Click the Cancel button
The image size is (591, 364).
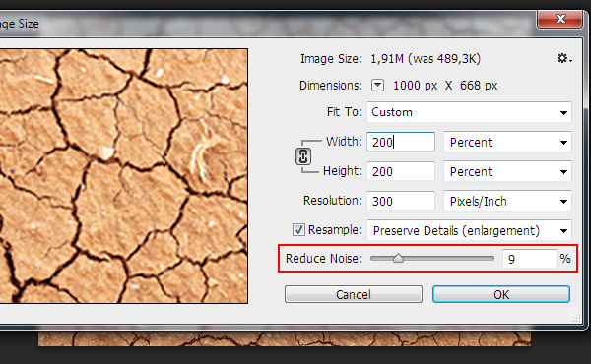point(354,294)
